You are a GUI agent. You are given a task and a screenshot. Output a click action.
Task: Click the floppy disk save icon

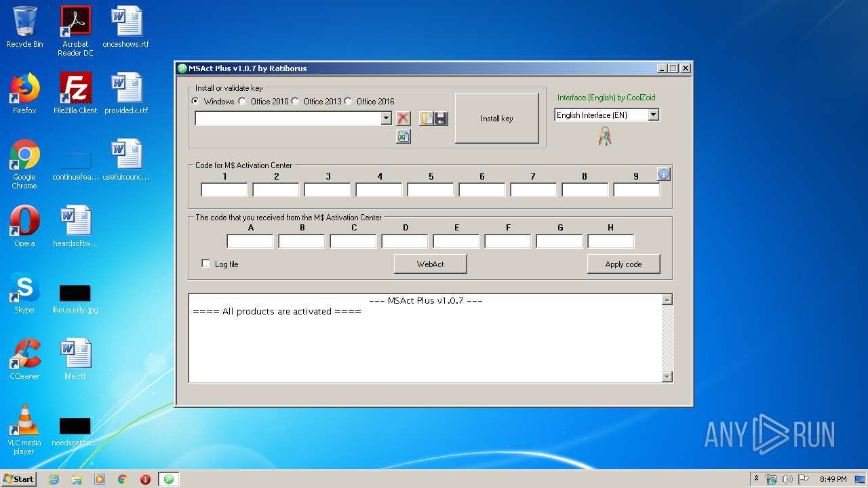pyautogui.click(x=441, y=119)
